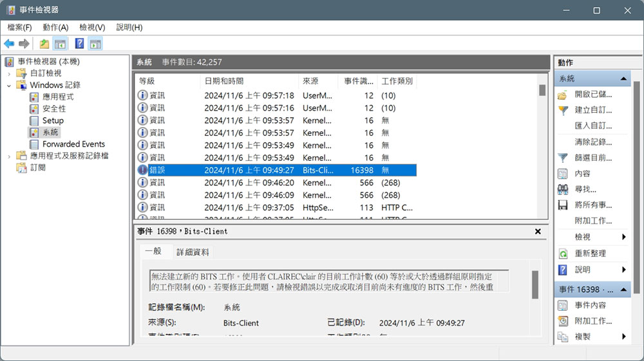Open 檢視 submenu arrow in actions
644x361 pixels.
click(624, 237)
